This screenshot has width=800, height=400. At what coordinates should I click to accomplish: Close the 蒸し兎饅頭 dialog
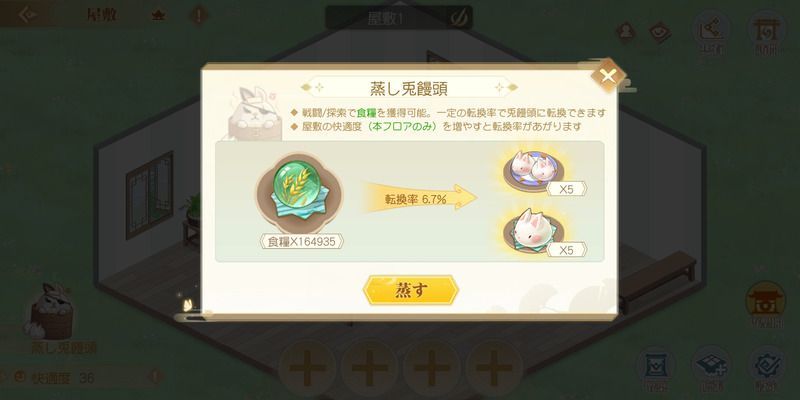[x=607, y=77]
